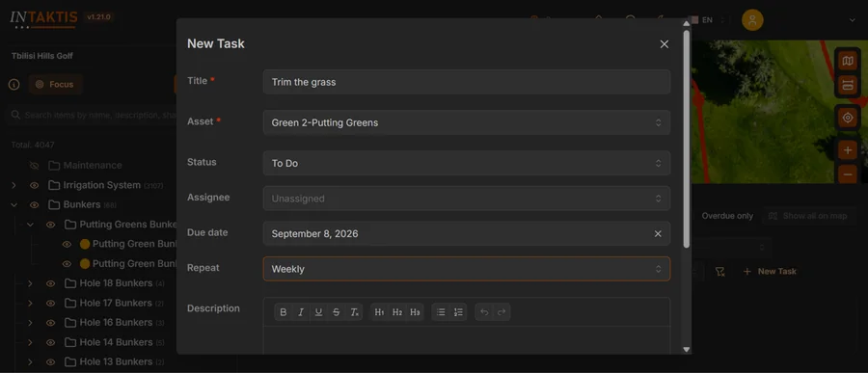Click Show all on map button
Image resolution: width=868 pixels, height=373 pixels.
[x=808, y=216]
